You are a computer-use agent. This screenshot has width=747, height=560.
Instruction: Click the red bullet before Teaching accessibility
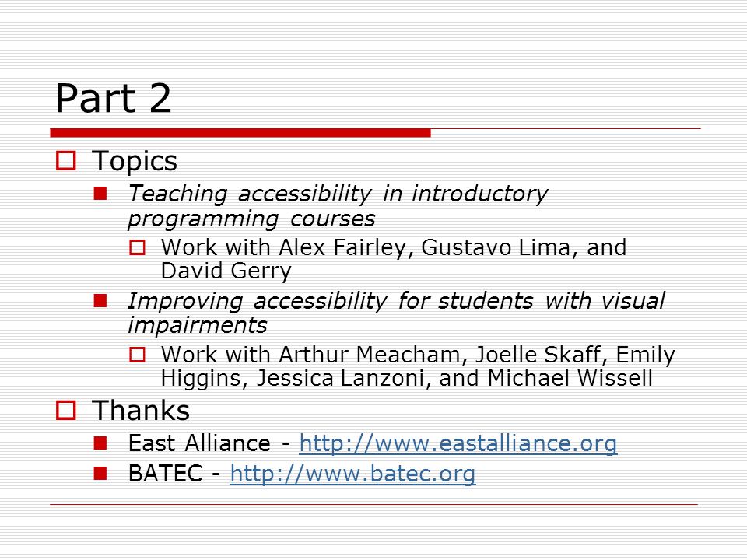100,193
